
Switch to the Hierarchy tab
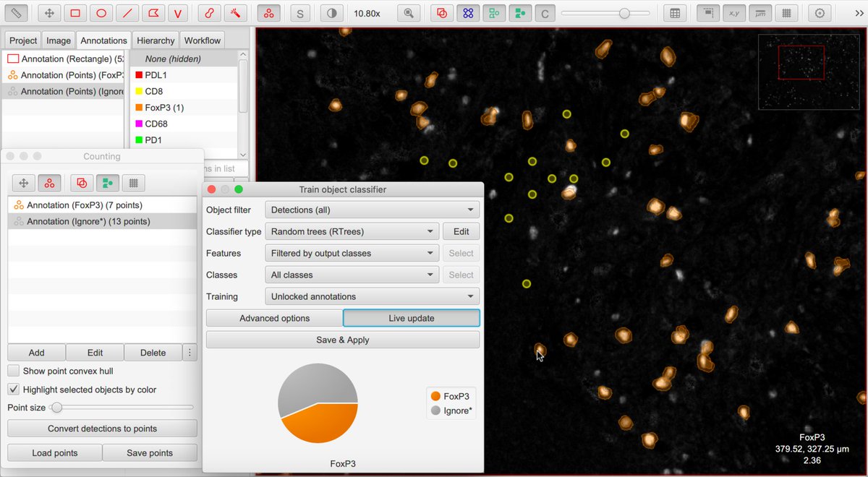pos(155,40)
